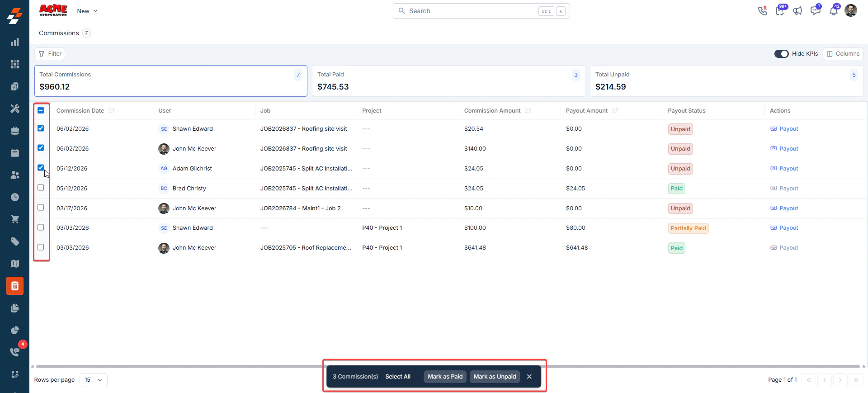This screenshot has width=868, height=393.
Task: Sort by Commission Date column icon
Action: coord(112,110)
